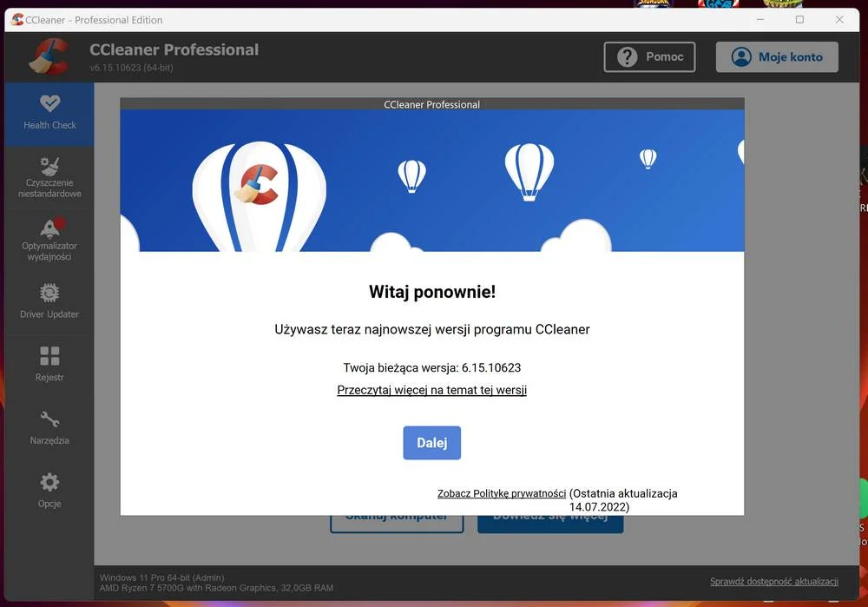Close the CCleaner window

(x=839, y=19)
